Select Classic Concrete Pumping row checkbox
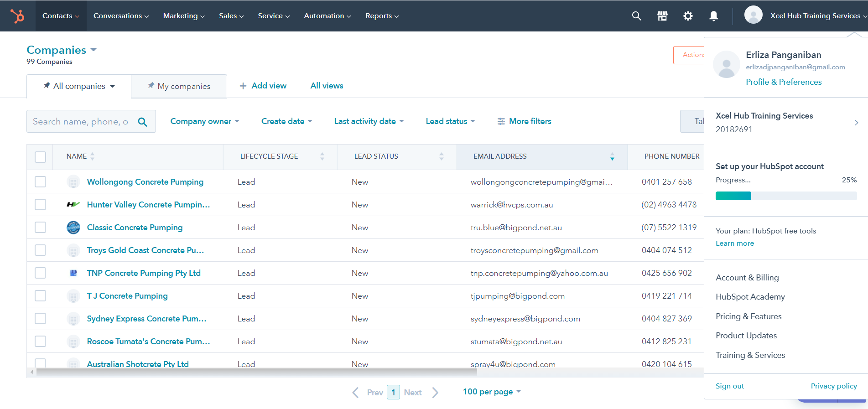 coord(40,227)
